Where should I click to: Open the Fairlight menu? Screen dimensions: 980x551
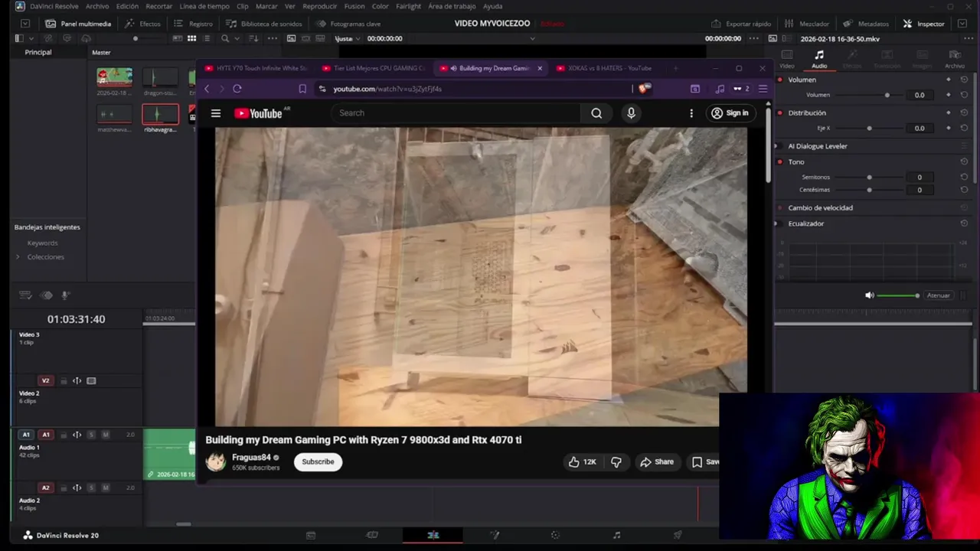(x=408, y=6)
